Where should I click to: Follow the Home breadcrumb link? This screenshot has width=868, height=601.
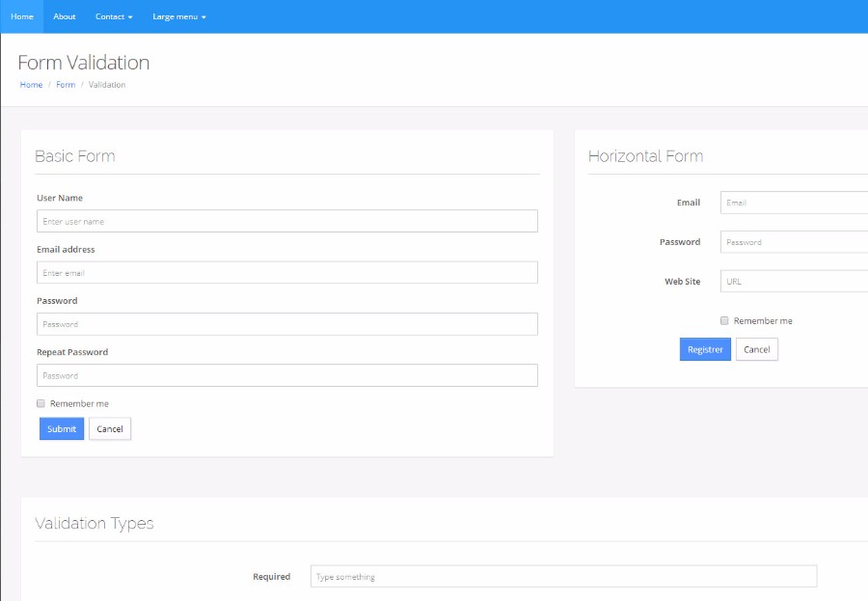click(32, 85)
